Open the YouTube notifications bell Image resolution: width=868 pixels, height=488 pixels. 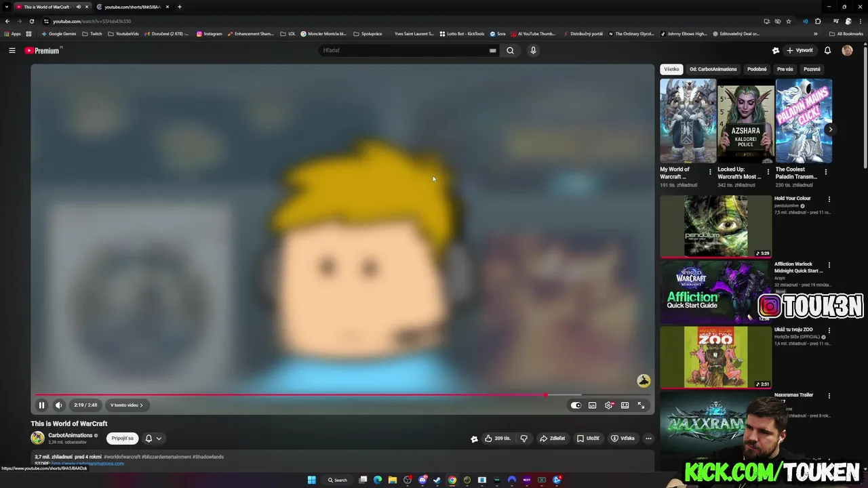pyautogui.click(x=827, y=50)
